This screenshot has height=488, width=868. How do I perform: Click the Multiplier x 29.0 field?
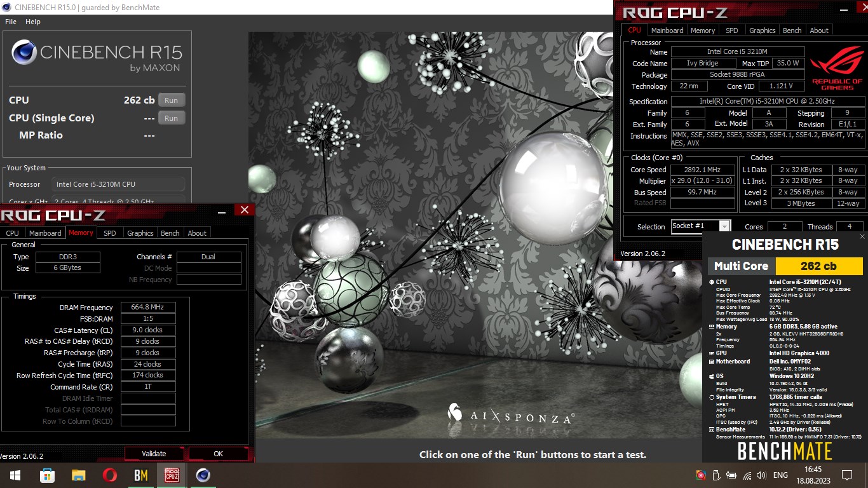click(x=702, y=181)
